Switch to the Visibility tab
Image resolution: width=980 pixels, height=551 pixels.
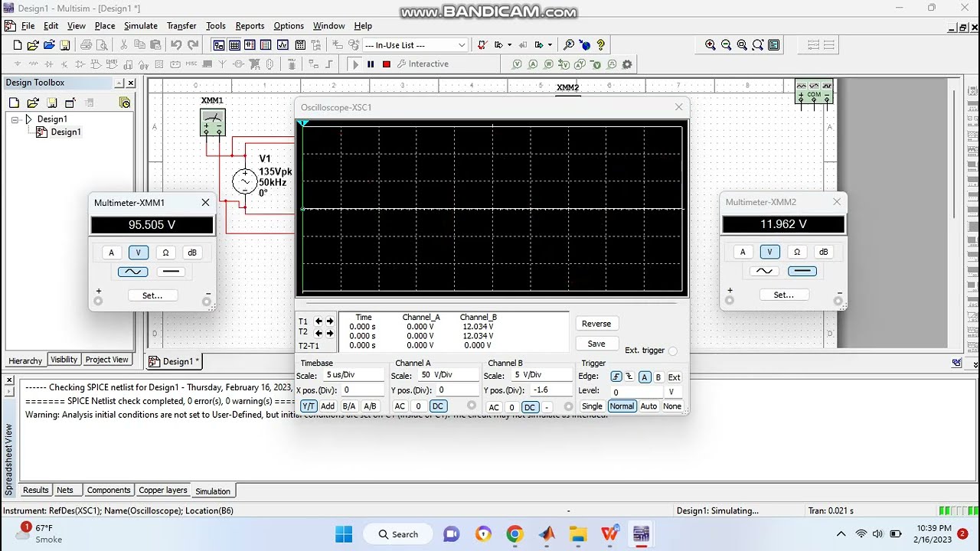(64, 360)
